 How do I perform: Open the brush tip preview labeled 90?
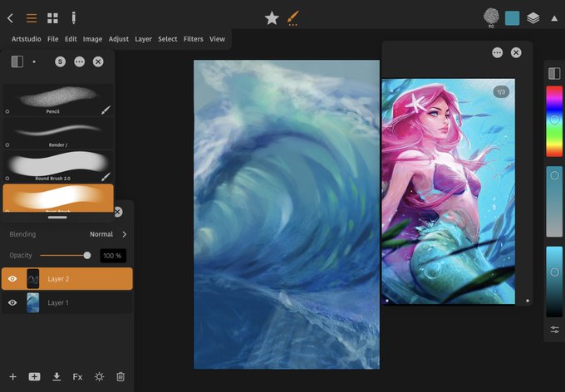pos(491,17)
